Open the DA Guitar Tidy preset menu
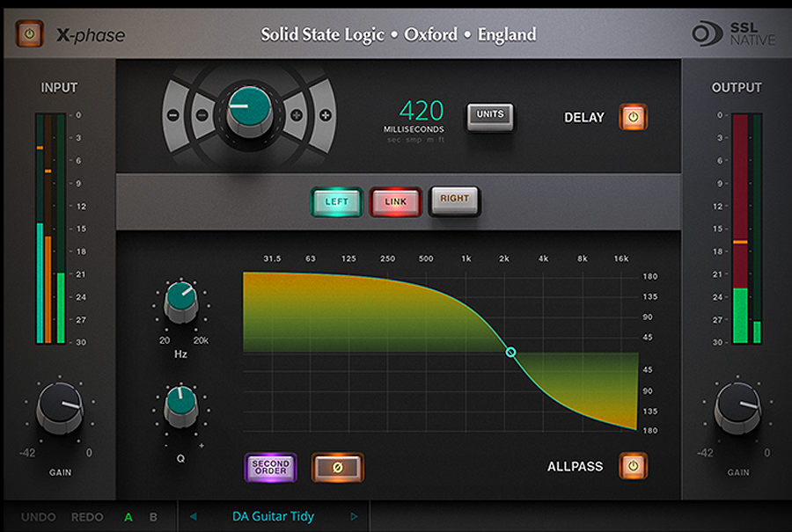 pos(274,516)
